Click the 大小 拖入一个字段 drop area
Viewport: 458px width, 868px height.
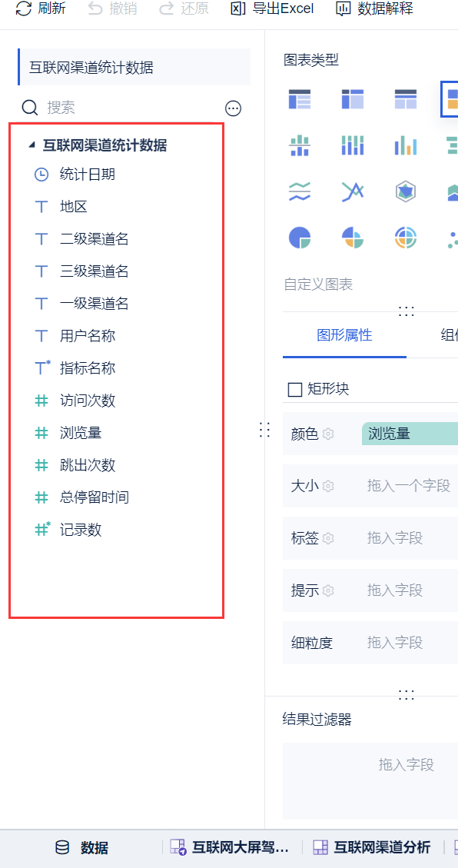[410, 486]
